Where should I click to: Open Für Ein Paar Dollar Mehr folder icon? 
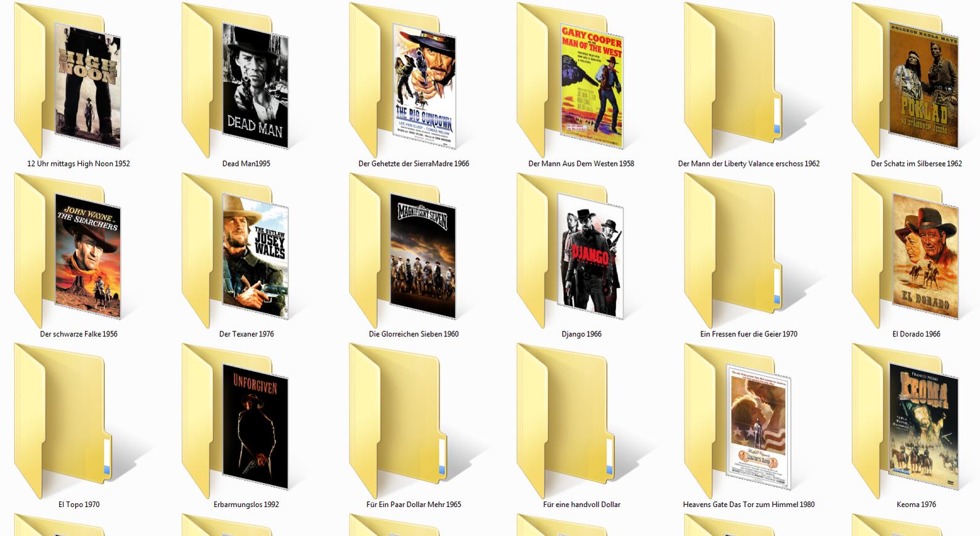pyautogui.click(x=398, y=421)
